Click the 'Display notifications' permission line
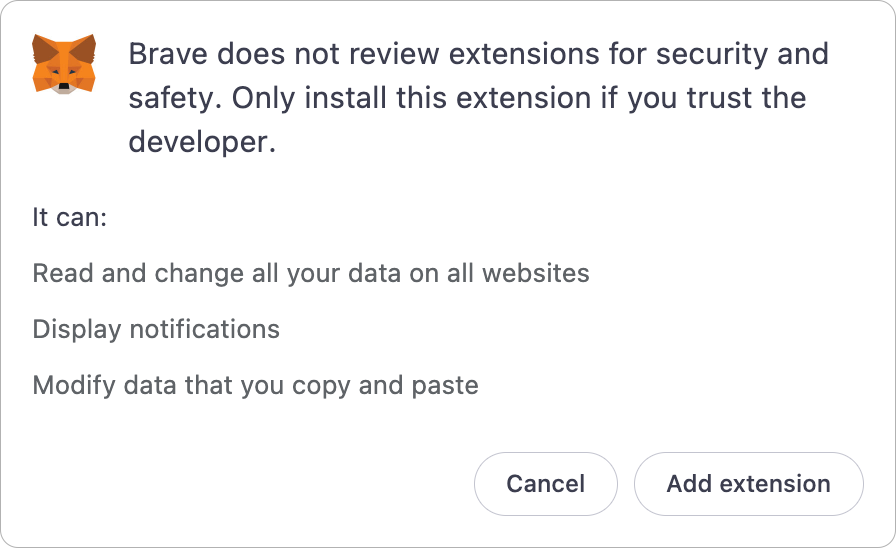The height and width of the screenshot is (548, 896). 156,330
